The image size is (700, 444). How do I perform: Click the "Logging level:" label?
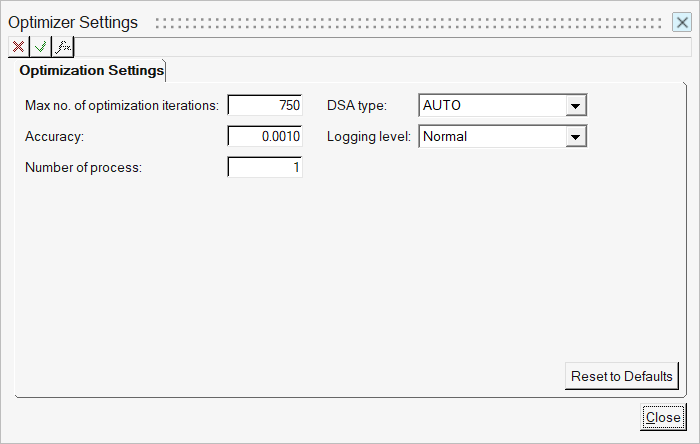(x=369, y=137)
